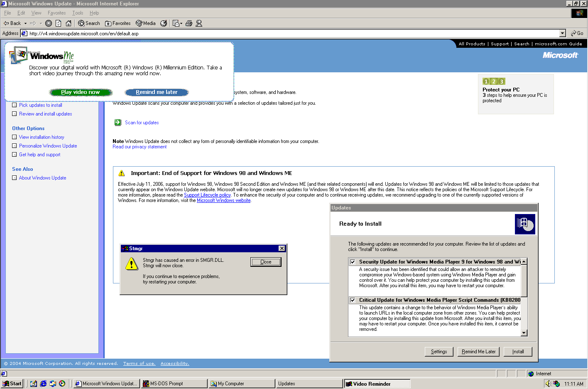The height and width of the screenshot is (389, 588).
Task: Refresh the page with the Refresh icon
Action: pyautogui.click(x=59, y=23)
